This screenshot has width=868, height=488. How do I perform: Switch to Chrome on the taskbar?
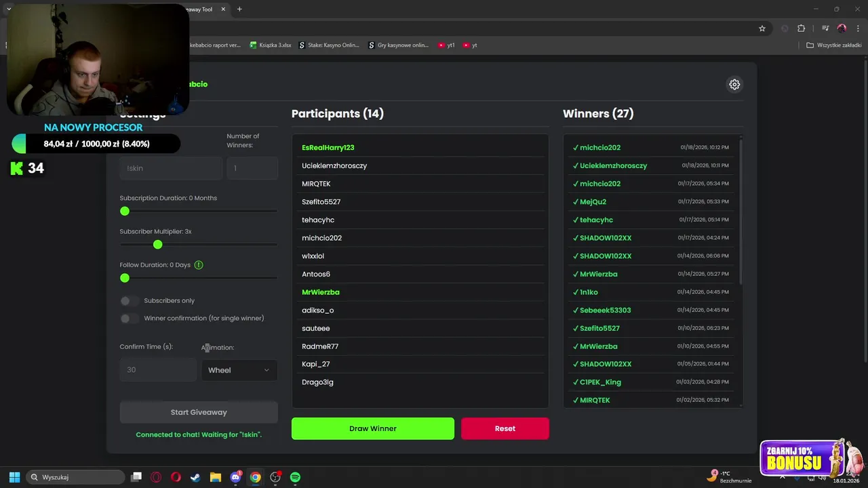click(x=255, y=477)
